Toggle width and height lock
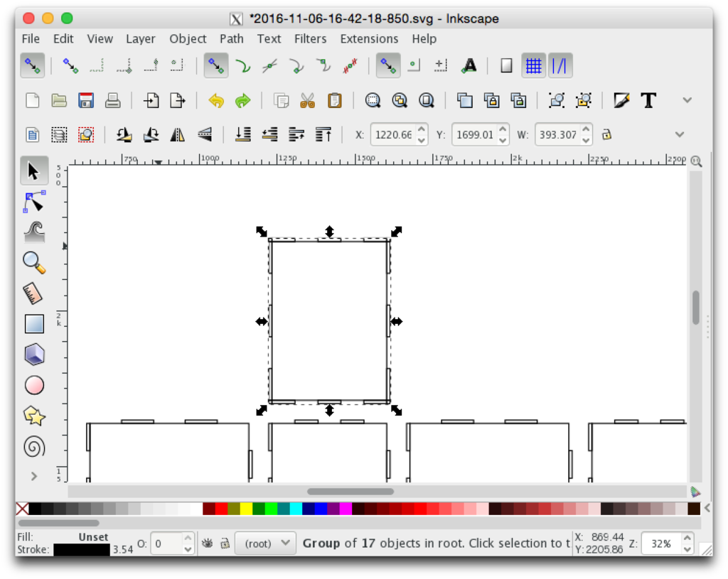728x579 pixels. [606, 134]
